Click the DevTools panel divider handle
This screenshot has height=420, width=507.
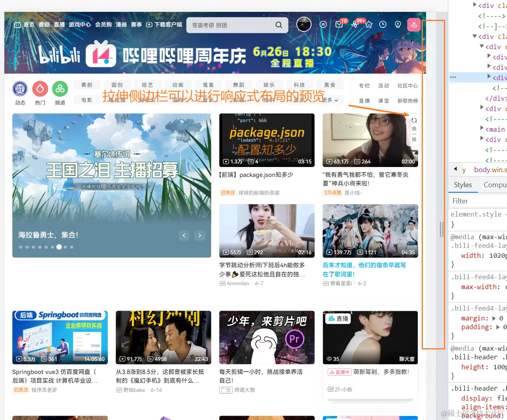pyautogui.click(x=441, y=229)
